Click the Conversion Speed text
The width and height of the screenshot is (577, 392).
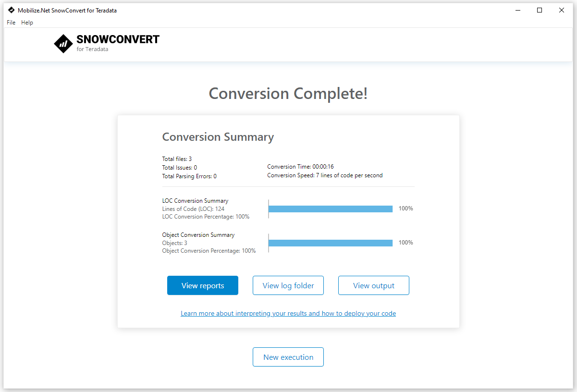pos(325,175)
